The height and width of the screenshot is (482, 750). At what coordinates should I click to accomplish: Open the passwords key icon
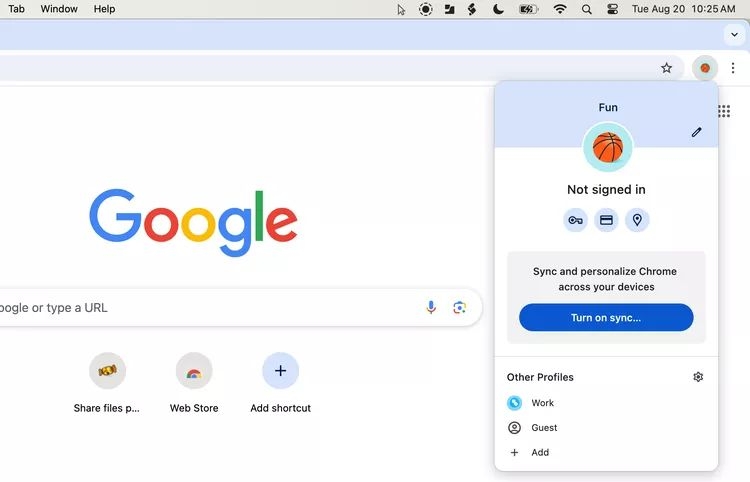coord(575,220)
